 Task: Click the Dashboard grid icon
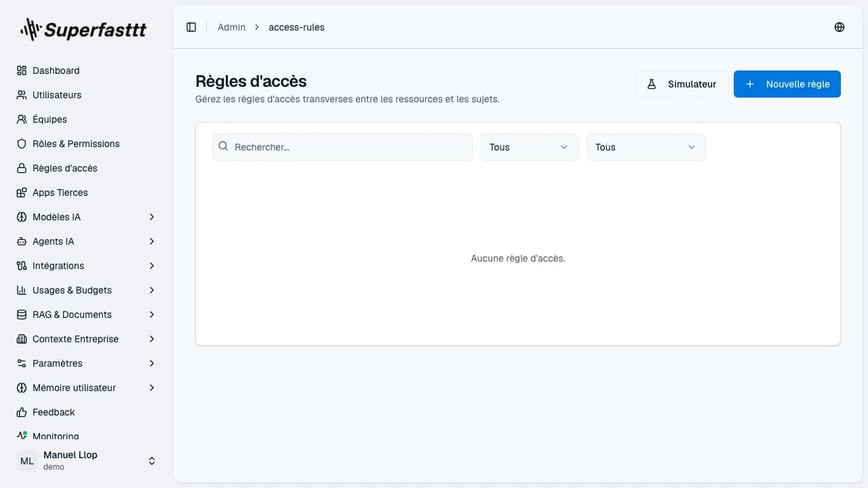click(22, 70)
